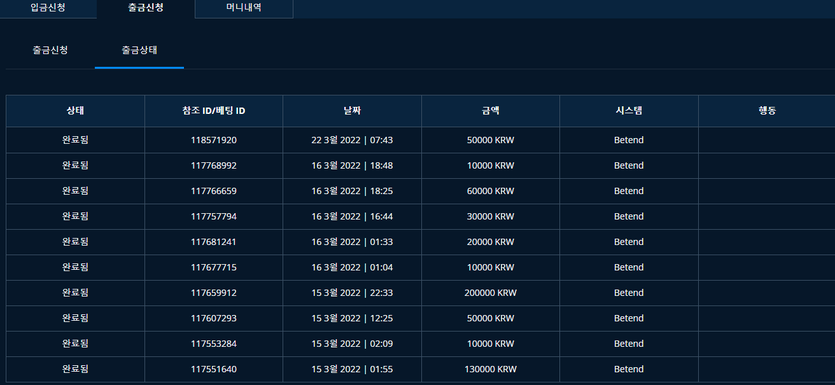The height and width of the screenshot is (385, 835).
Task: Click 50000 KRW in row 118571920
Action: (490, 141)
